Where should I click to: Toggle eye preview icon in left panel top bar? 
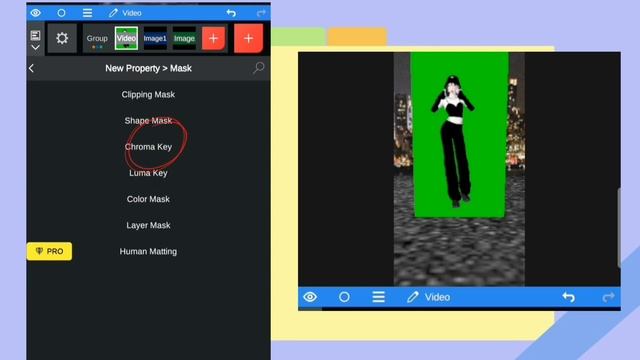(36, 13)
